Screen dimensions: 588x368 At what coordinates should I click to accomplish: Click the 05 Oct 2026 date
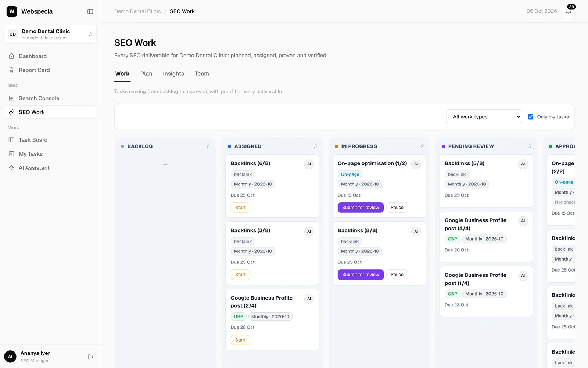pyautogui.click(x=542, y=11)
